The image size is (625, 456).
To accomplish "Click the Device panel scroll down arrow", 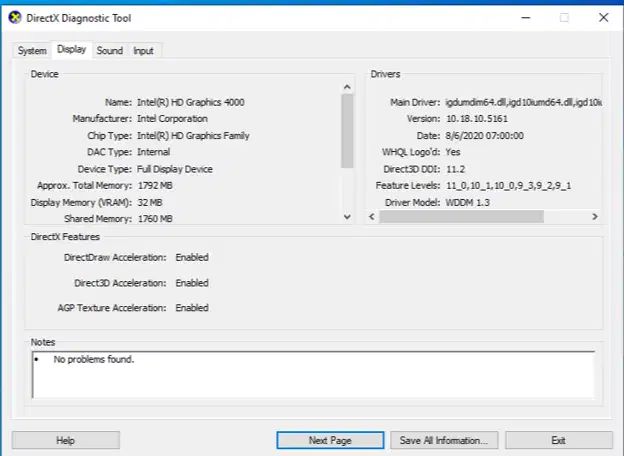I will 347,216.
